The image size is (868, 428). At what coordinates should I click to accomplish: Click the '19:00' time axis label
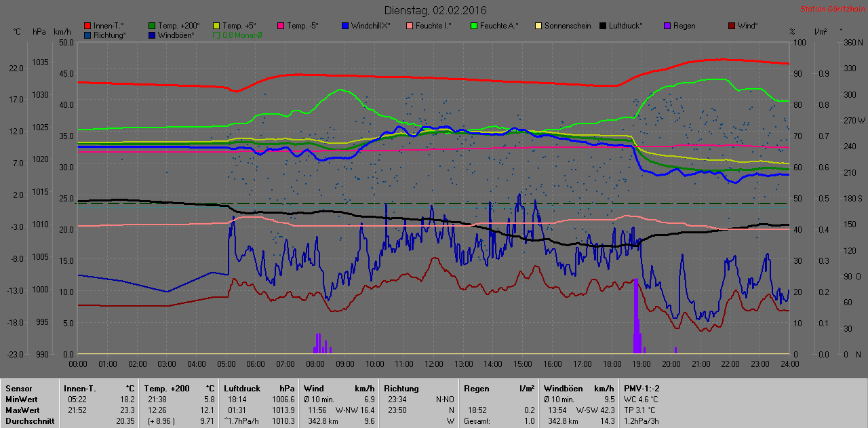pos(641,364)
